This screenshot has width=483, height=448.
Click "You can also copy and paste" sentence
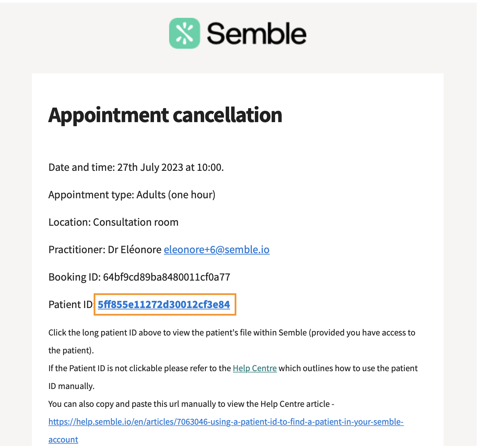point(191,404)
